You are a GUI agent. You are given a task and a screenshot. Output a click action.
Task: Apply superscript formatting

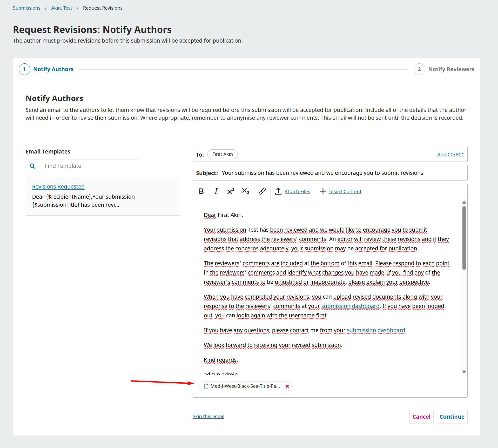[x=231, y=191]
